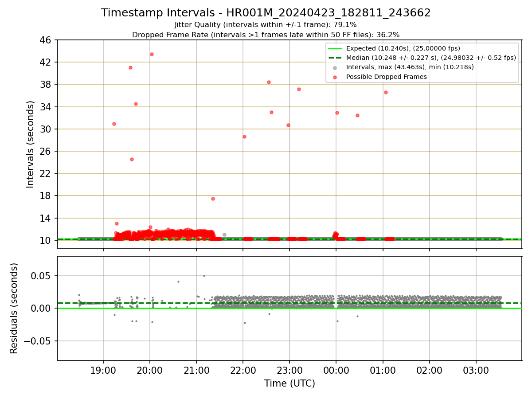Screen dimensions: 532x399
Task: Click the red outlier near 28.6 seconds at 22:00
Action: pyautogui.click(x=244, y=137)
